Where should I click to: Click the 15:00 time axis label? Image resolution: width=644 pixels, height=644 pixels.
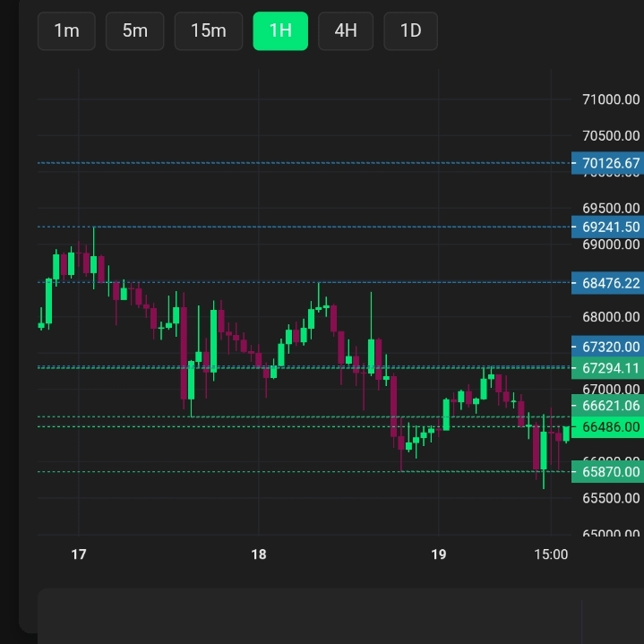[x=551, y=554]
